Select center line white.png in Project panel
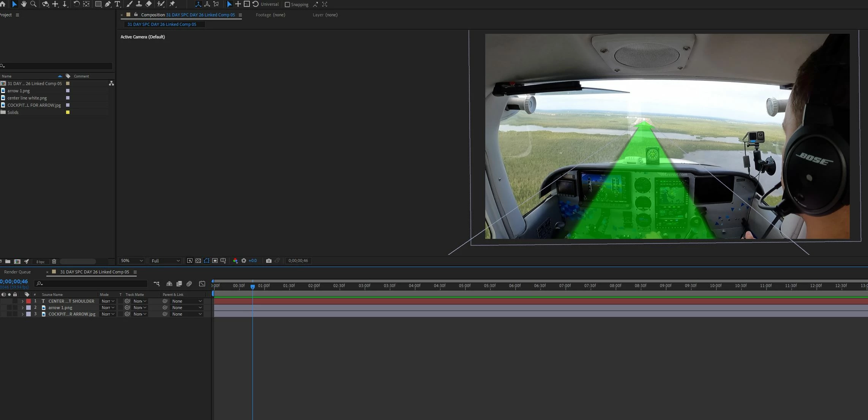Screen dimensions: 868x420 pos(27,98)
